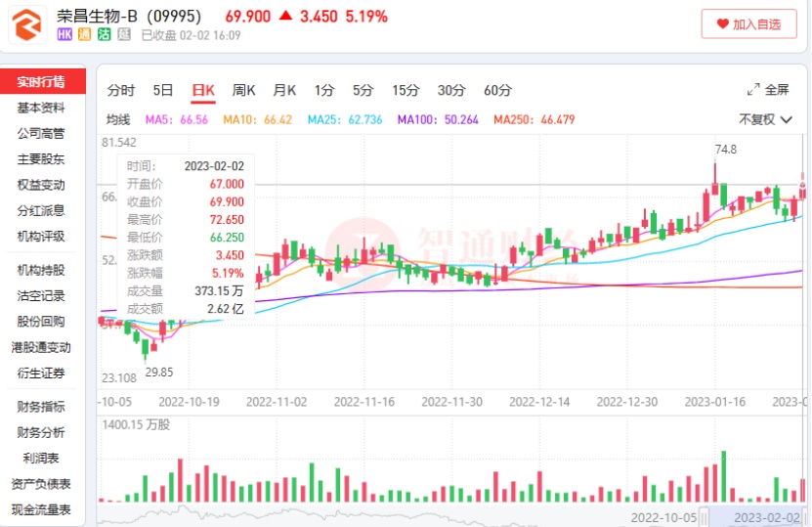Select the 周K weekly candlestick tab
Viewport: 812px width, 527px height.
tap(243, 90)
